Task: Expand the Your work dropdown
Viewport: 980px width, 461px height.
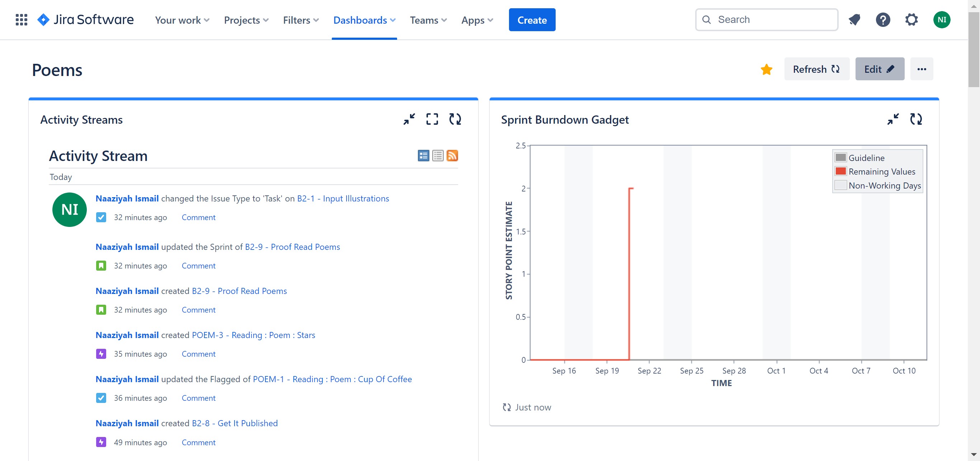Action: point(182,20)
